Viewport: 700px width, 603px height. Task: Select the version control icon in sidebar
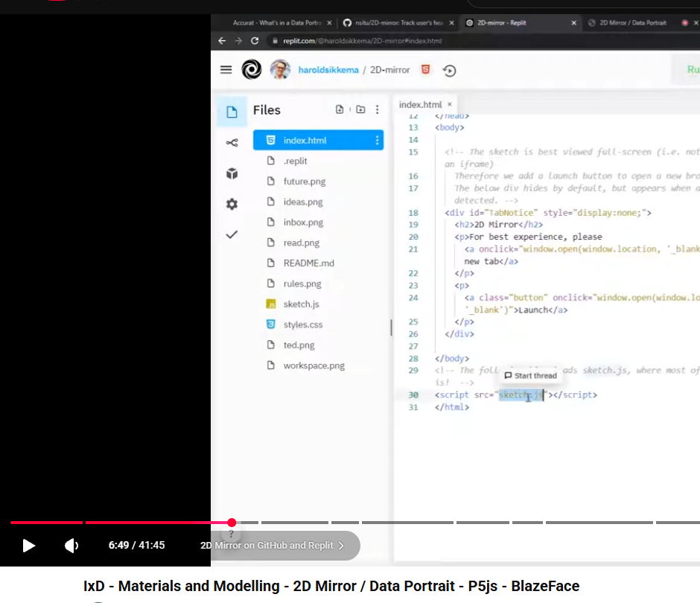pyautogui.click(x=232, y=141)
